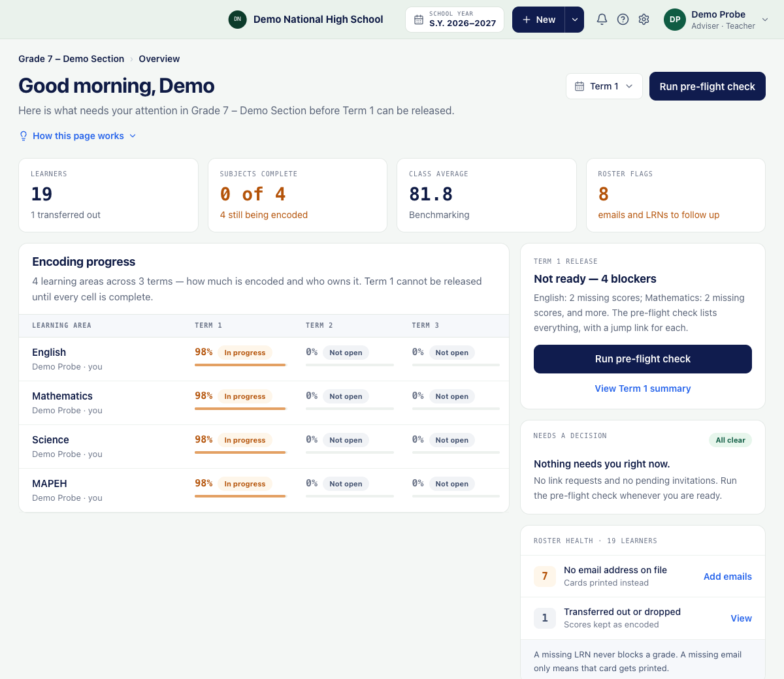The image size is (784, 679).
Task: Open View Term 1 summary link
Action: coord(643,388)
